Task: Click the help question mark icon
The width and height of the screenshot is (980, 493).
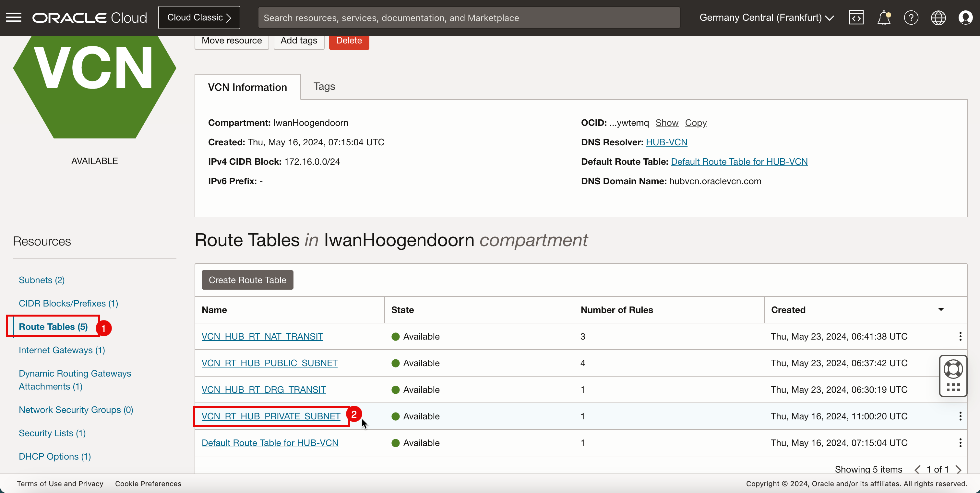Action: 911,18
